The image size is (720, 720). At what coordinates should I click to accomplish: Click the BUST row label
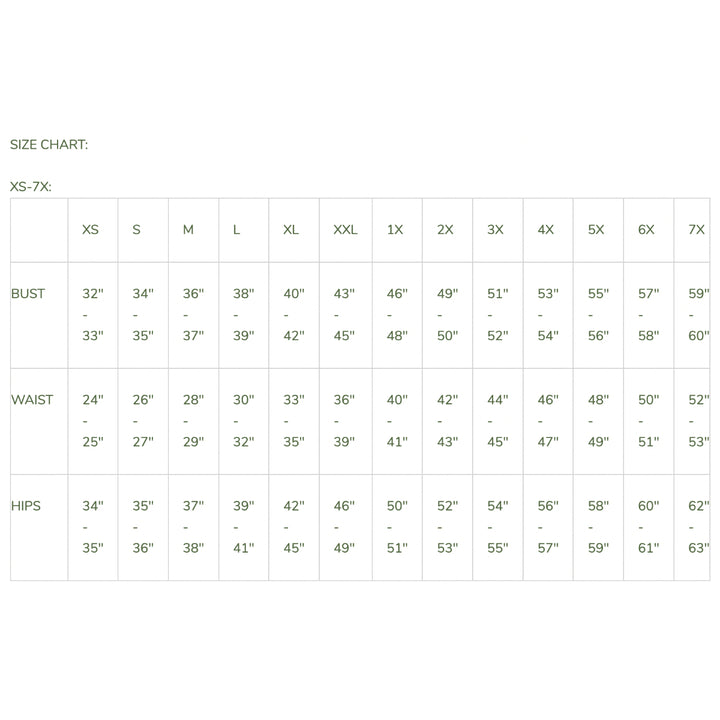(28, 294)
